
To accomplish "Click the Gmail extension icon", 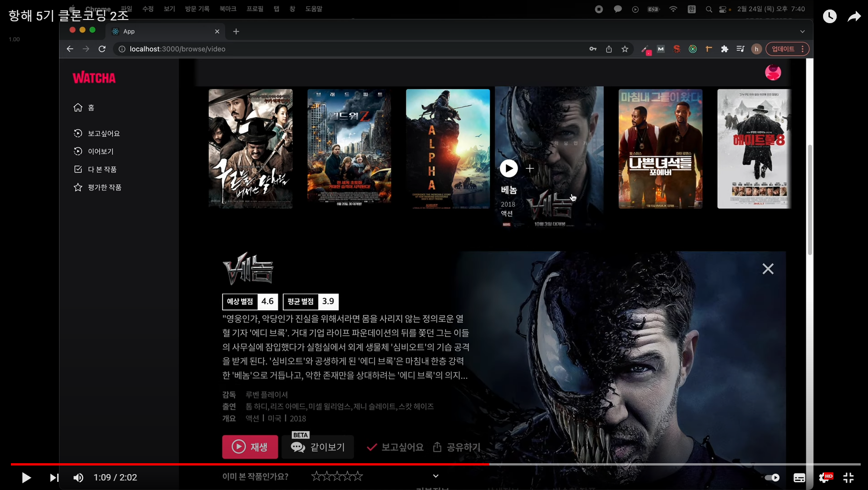I will (x=661, y=49).
